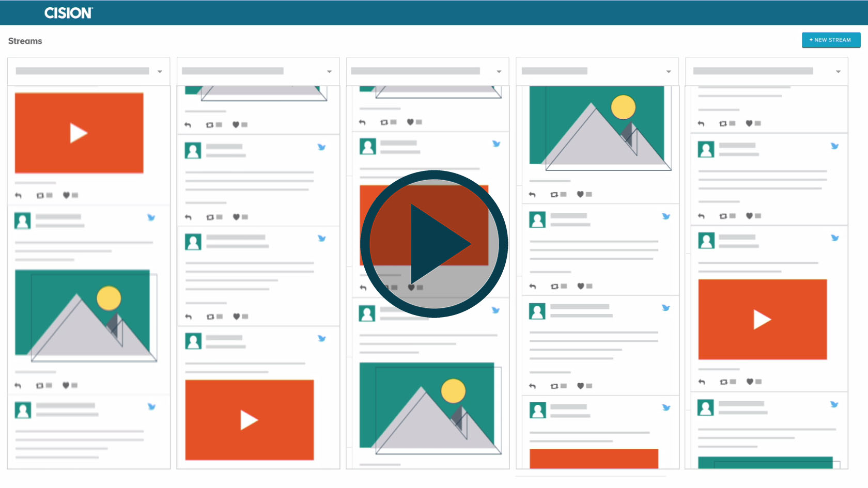The image size is (868, 488).
Task: Click the large central play button overlay
Action: click(434, 244)
